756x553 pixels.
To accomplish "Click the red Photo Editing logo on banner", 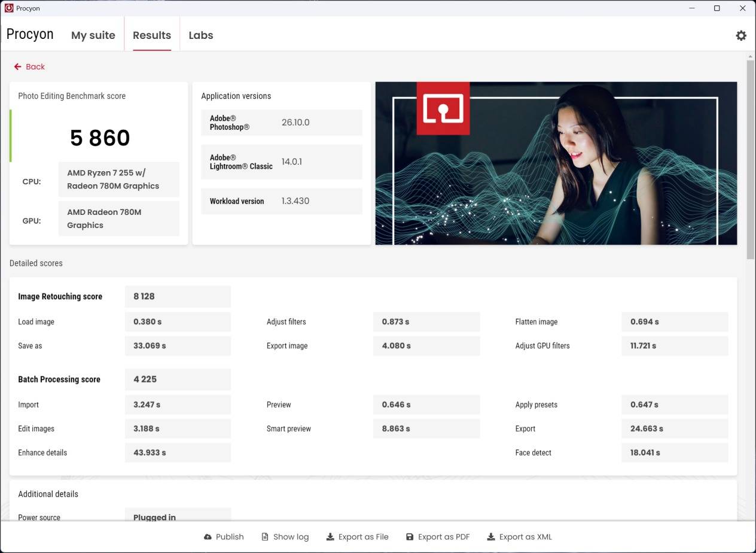I will tap(443, 108).
